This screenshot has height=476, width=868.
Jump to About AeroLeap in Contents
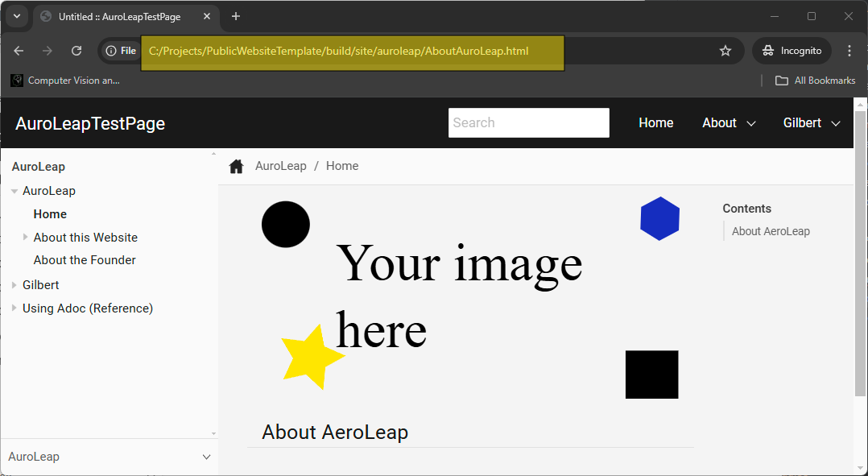pos(771,231)
